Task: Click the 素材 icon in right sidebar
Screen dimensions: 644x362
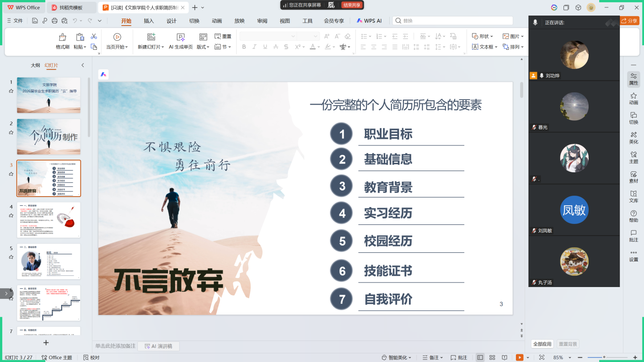Action: click(x=633, y=177)
